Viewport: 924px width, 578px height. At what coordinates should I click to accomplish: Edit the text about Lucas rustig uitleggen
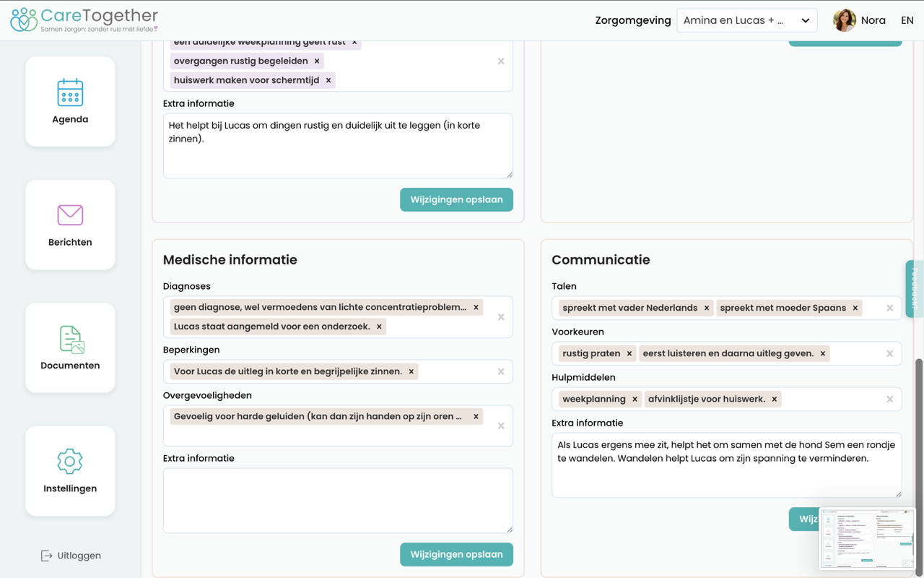pyautogui.click(x=338, y=146)
